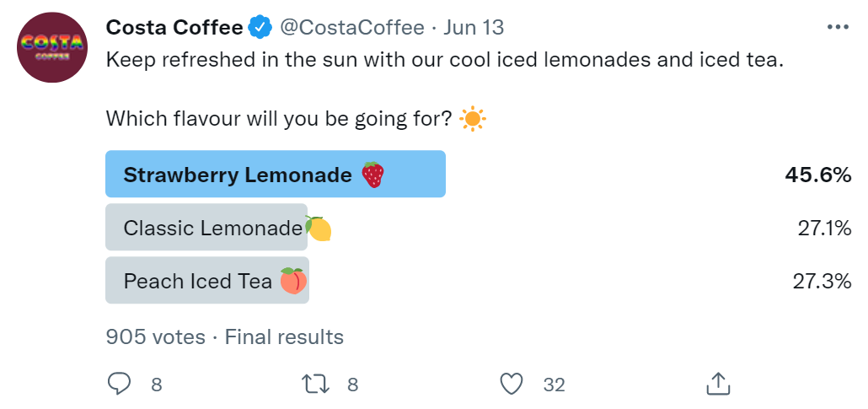Viewport: 868px width, 409px height.
Task: Like the tweet with heart icon
Action: point(512,385)
